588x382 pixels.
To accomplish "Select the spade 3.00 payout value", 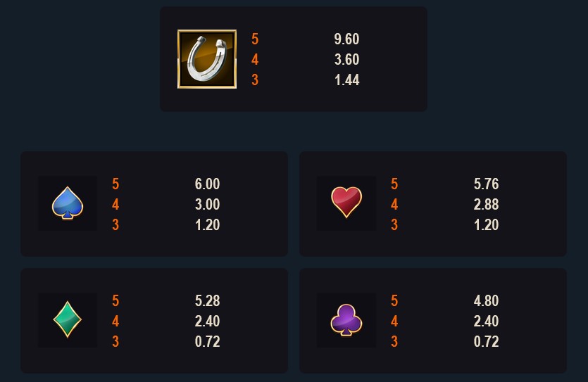I will 207,205.
